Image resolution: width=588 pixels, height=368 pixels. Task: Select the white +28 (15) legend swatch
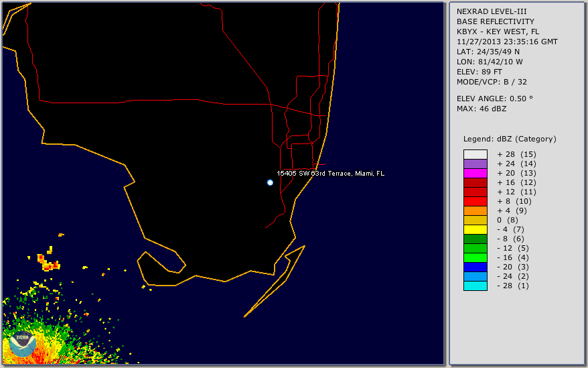coord(475,154)
